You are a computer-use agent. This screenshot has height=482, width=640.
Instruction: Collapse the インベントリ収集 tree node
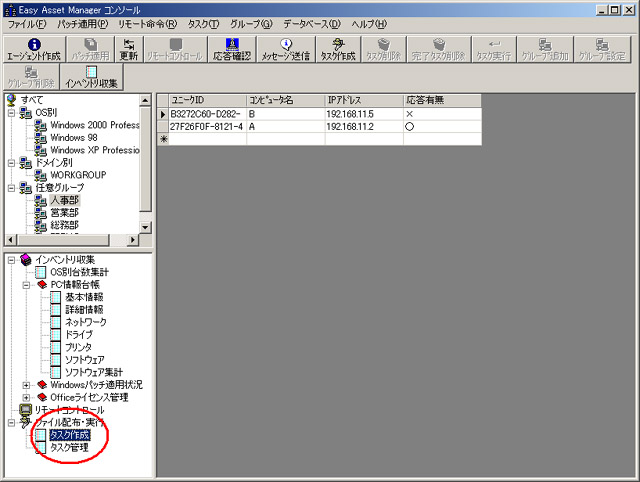(x=11, y=260)
